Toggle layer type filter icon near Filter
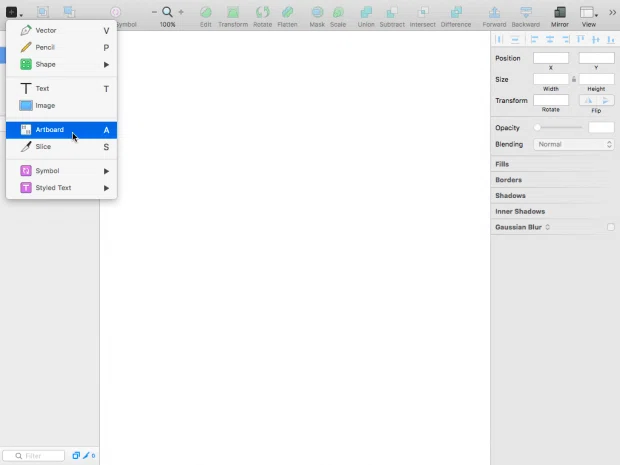 point(76,456)
